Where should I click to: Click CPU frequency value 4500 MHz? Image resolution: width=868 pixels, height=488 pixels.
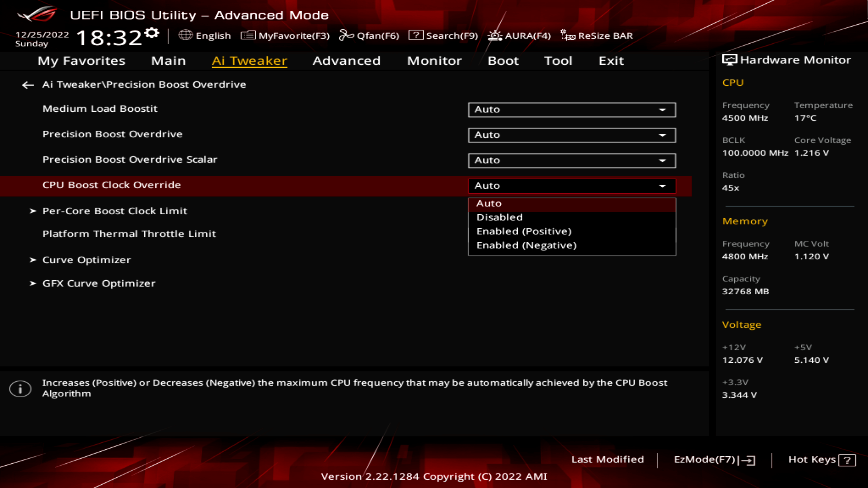745,118
